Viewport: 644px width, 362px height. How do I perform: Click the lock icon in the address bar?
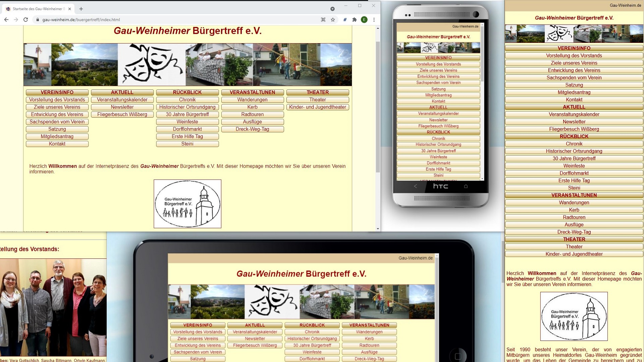(38, 20)
